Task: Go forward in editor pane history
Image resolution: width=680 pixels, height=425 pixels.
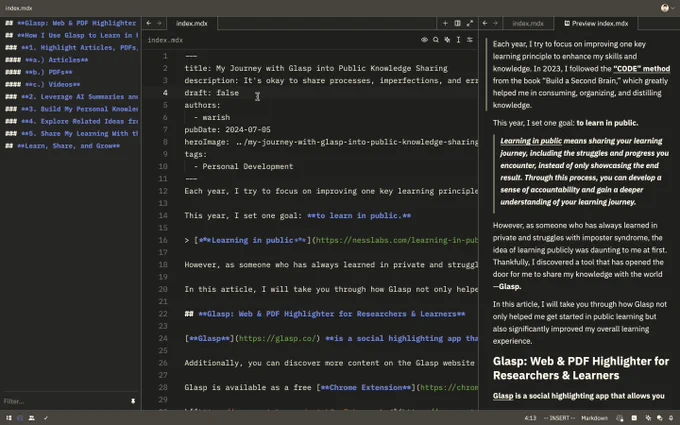Action: [x=159, y=23]
